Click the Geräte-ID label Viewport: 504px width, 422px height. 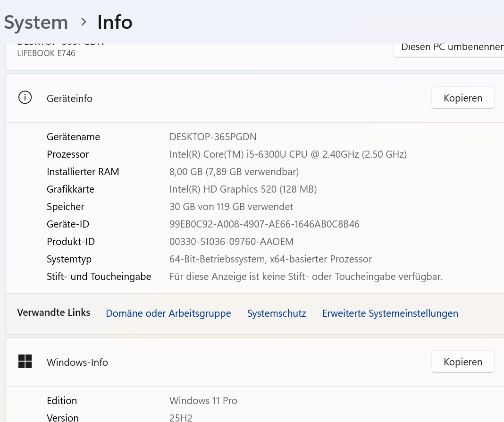tap(68, 224)
